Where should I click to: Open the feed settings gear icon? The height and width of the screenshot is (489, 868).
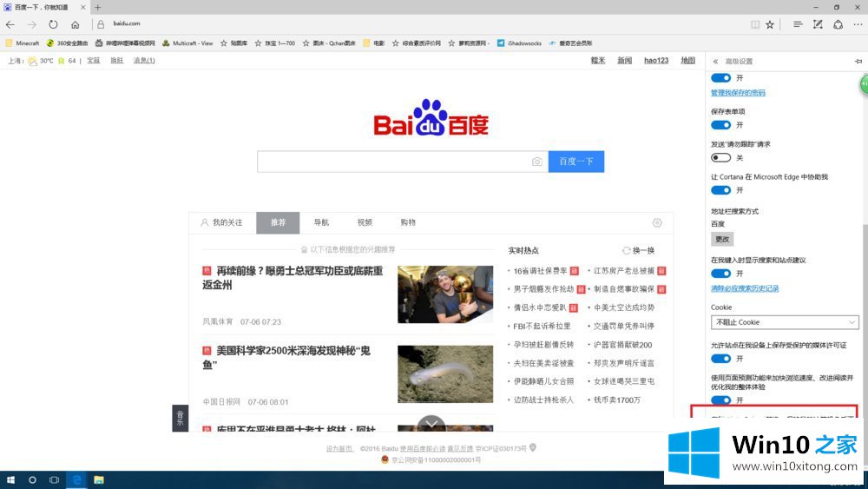pos(657,222)
